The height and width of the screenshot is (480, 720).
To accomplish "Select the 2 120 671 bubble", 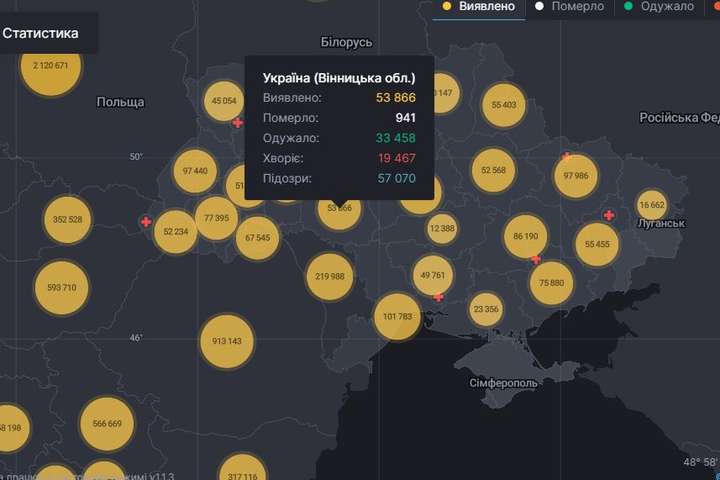I will [x=50, y=66].
